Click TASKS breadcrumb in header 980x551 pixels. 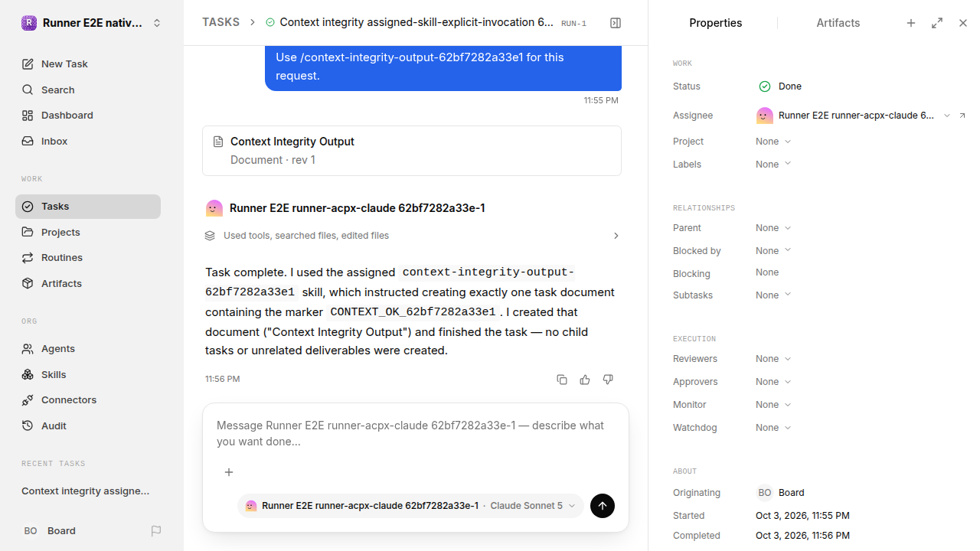220,22
